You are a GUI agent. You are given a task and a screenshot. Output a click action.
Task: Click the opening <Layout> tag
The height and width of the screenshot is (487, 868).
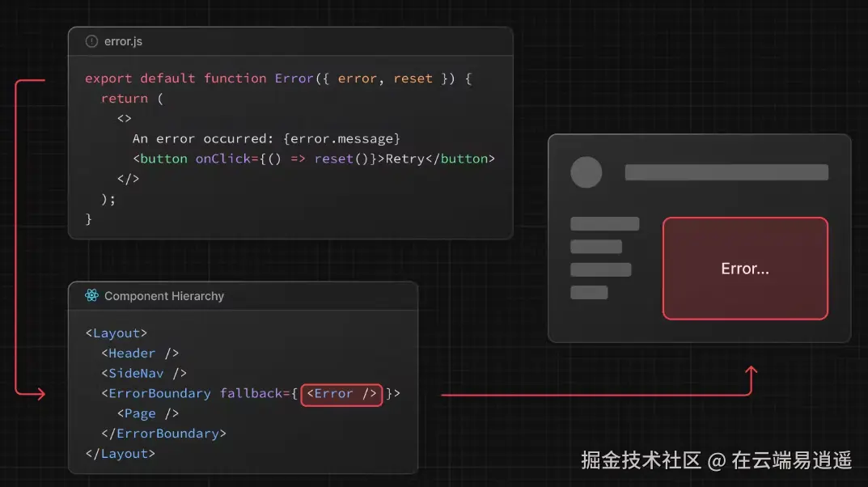[x=116, y=333]
